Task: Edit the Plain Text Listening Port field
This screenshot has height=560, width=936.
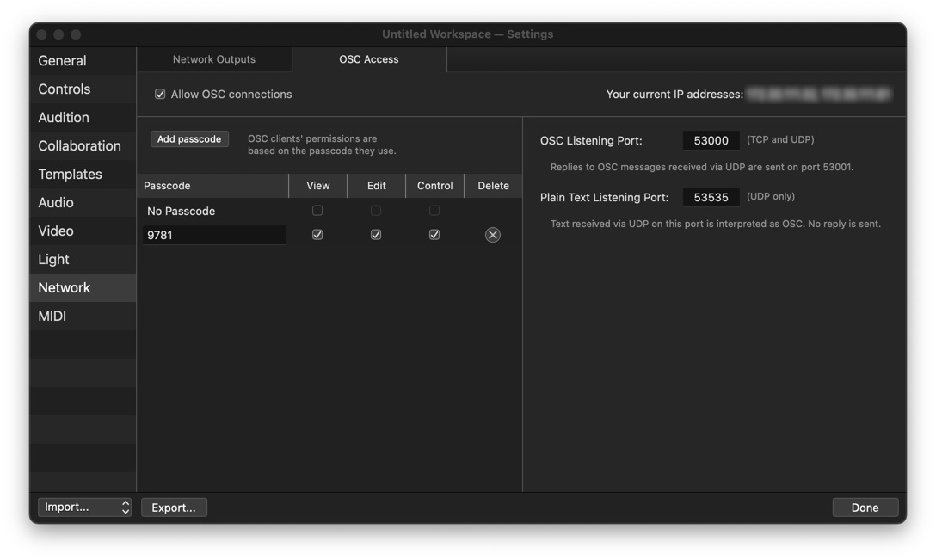Action: (711, 197)
